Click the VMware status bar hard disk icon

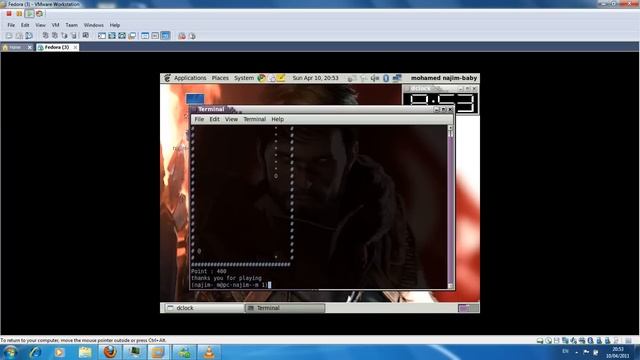click(x=540, y=340)
